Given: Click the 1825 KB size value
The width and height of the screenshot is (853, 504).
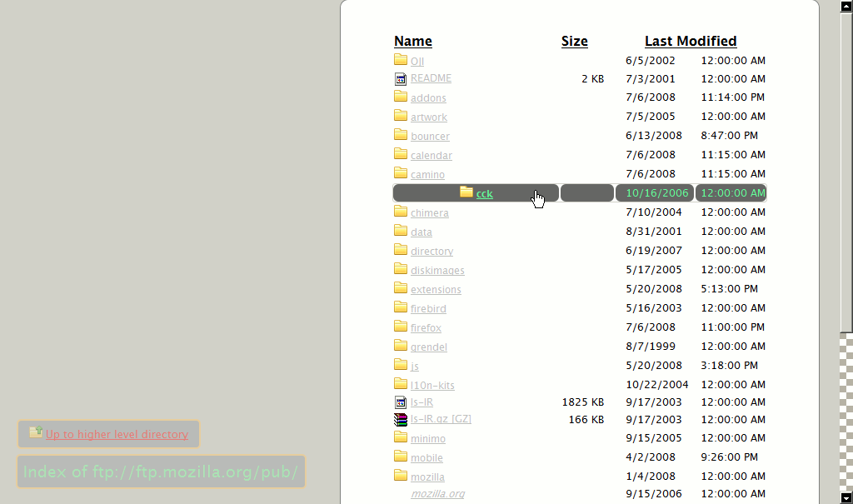Looking at the screenshot, I should (x=582, y=402).
